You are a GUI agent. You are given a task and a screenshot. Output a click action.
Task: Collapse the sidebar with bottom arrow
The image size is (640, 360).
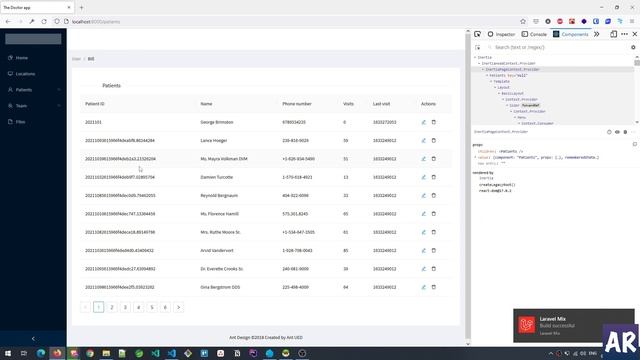pos(33,338)
